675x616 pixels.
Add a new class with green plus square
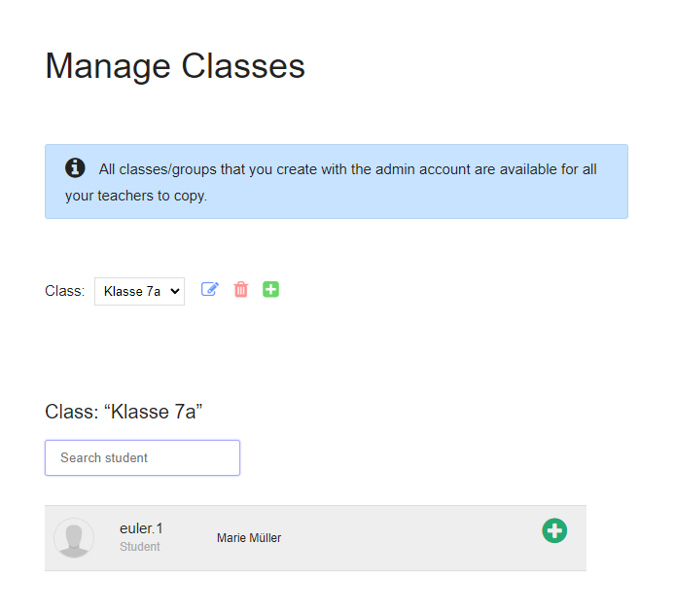pyautogui.click(x=271, y=289)
